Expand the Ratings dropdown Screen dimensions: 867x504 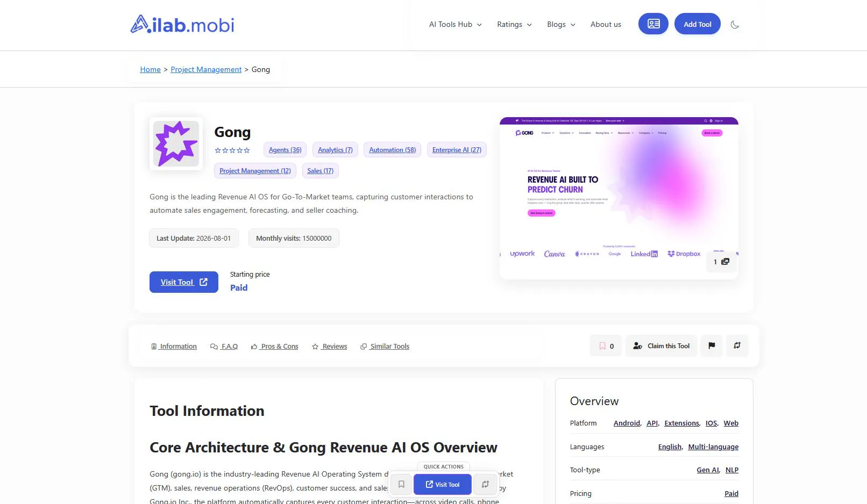[x=514, y=24]
